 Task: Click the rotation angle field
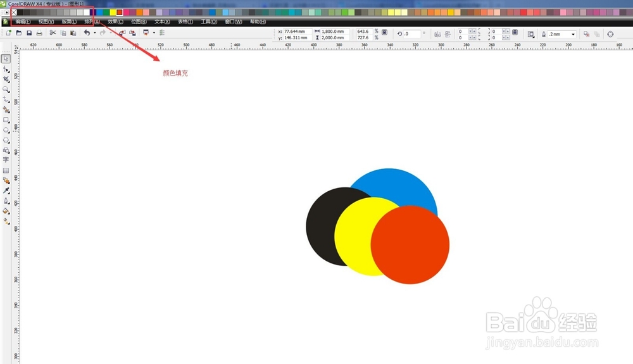point(412,34)
